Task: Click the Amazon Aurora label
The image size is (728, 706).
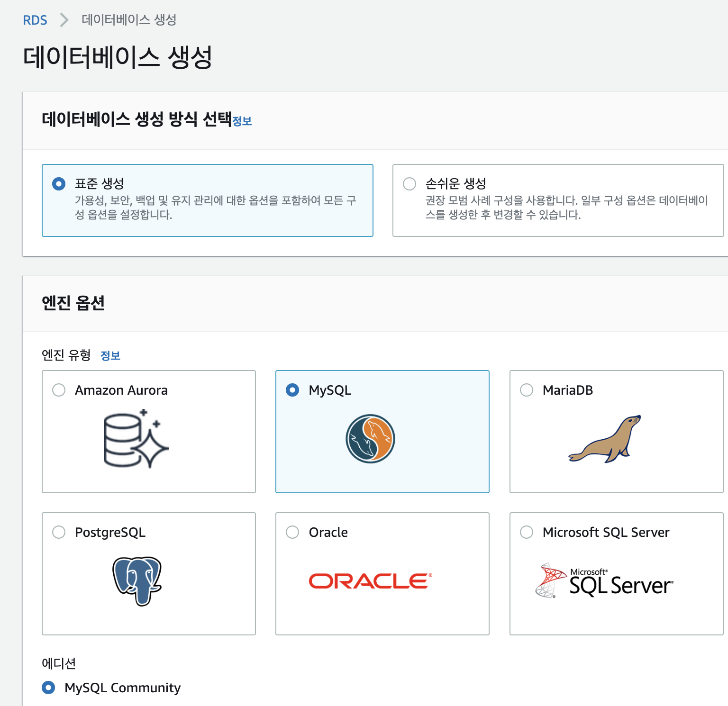Action: (x=121, y=390)
